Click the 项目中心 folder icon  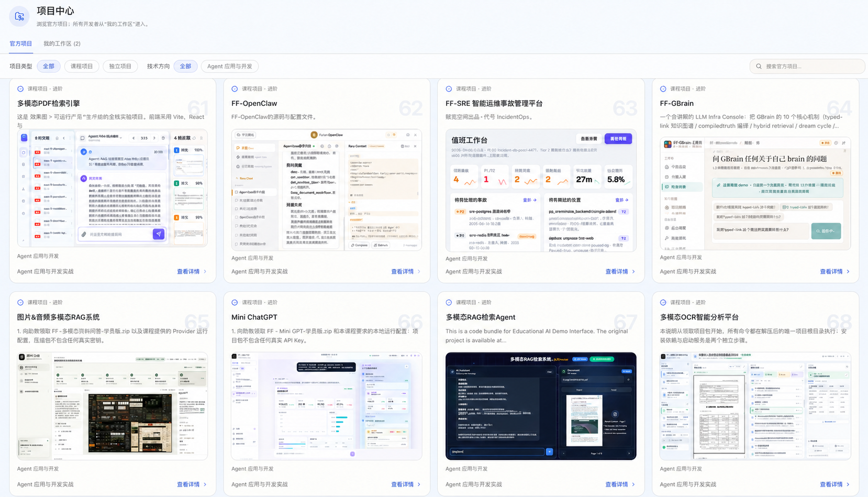(x=19, y=17)
